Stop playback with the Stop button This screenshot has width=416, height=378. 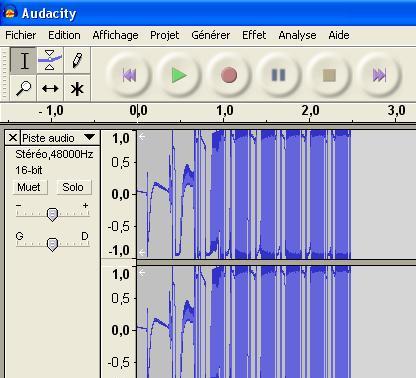click(x=329, y=75)
